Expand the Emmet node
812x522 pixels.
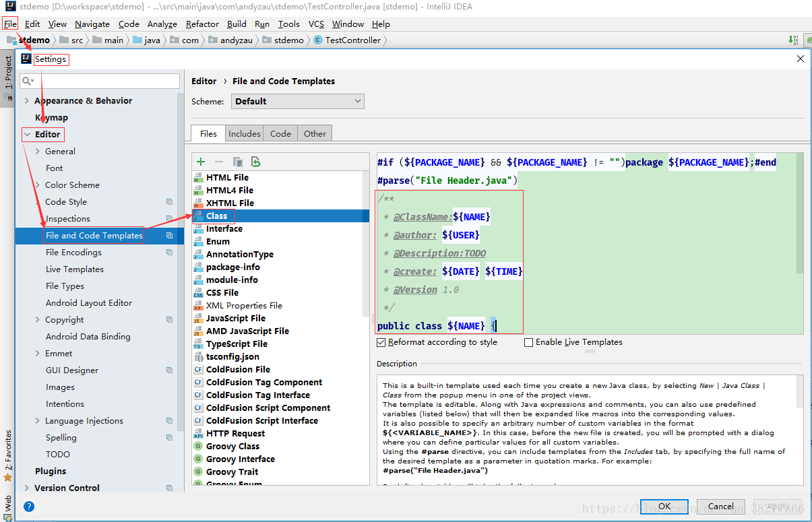38,354
